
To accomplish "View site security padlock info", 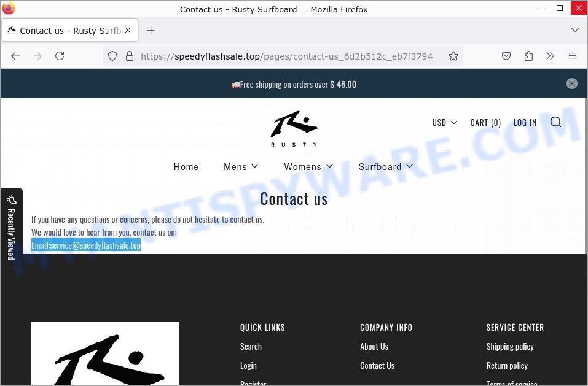I will coord(130,56).
